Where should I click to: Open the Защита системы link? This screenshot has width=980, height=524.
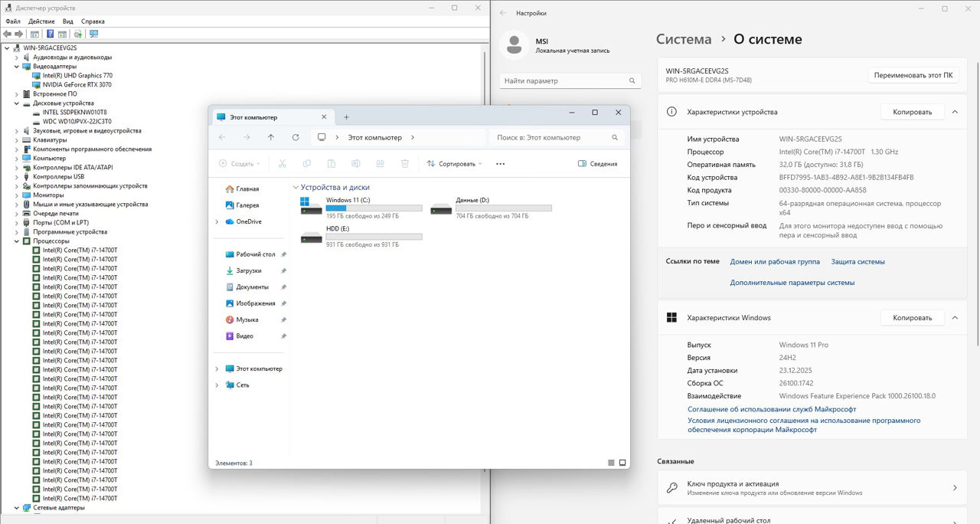coord(857,262)
